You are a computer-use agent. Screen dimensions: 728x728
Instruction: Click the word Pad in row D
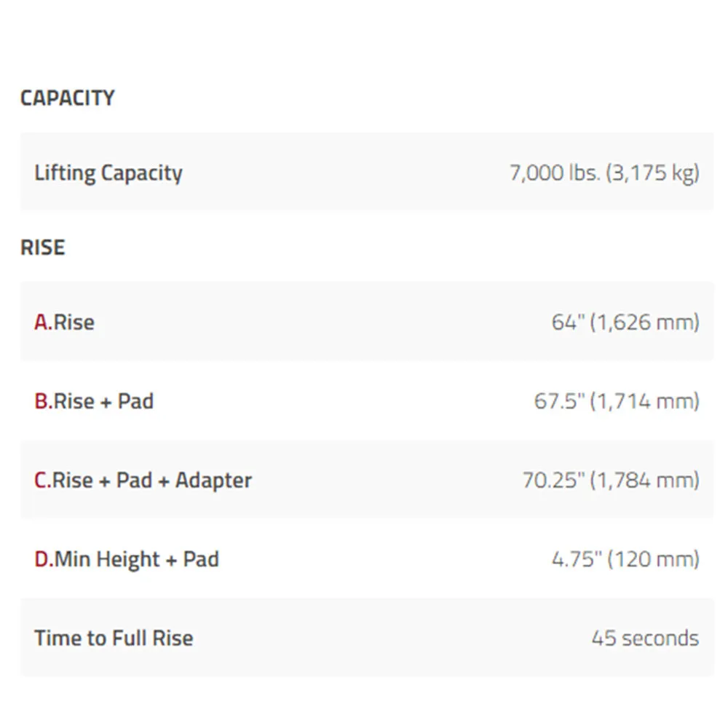201,559
